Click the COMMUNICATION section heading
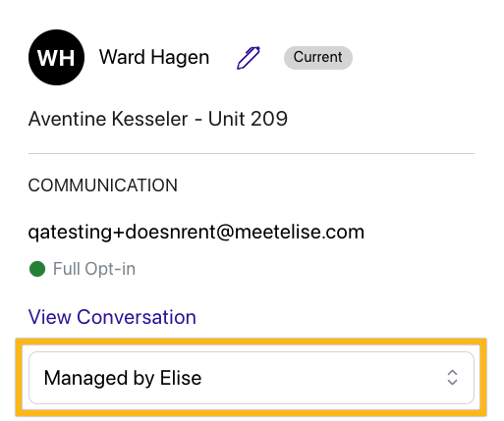 [103, 185]
